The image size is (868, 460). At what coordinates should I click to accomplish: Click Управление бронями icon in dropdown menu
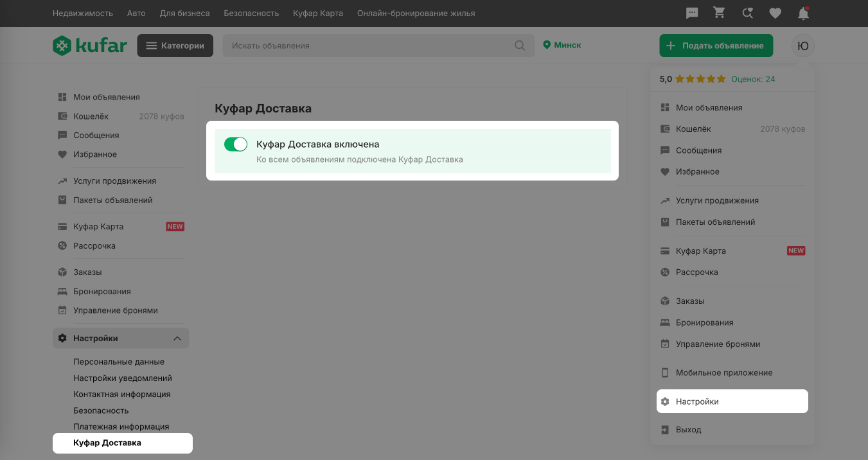[x=665, y=344]
